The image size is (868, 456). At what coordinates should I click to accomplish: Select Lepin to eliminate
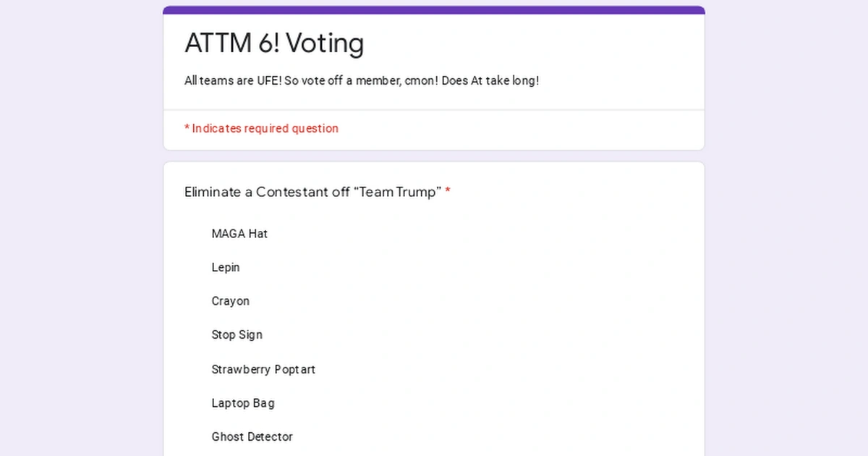(226, 267)
